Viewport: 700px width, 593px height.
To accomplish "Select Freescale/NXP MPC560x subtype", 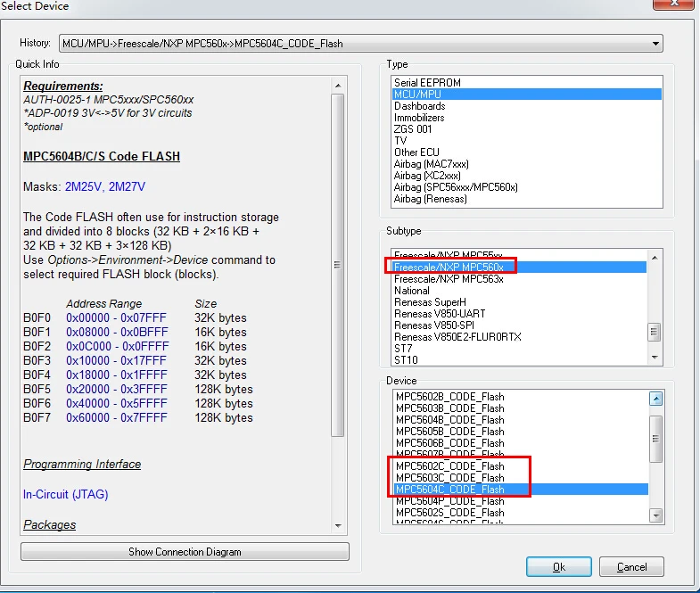I will (519, 267).
